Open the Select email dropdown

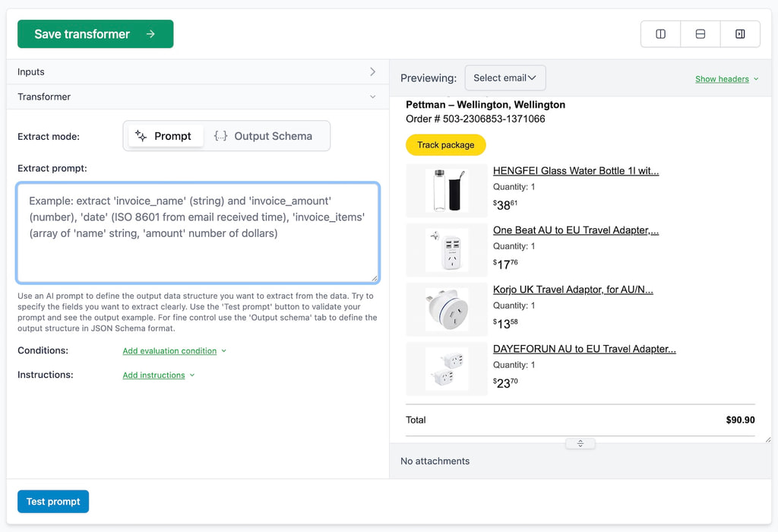[x=505, y=78]
